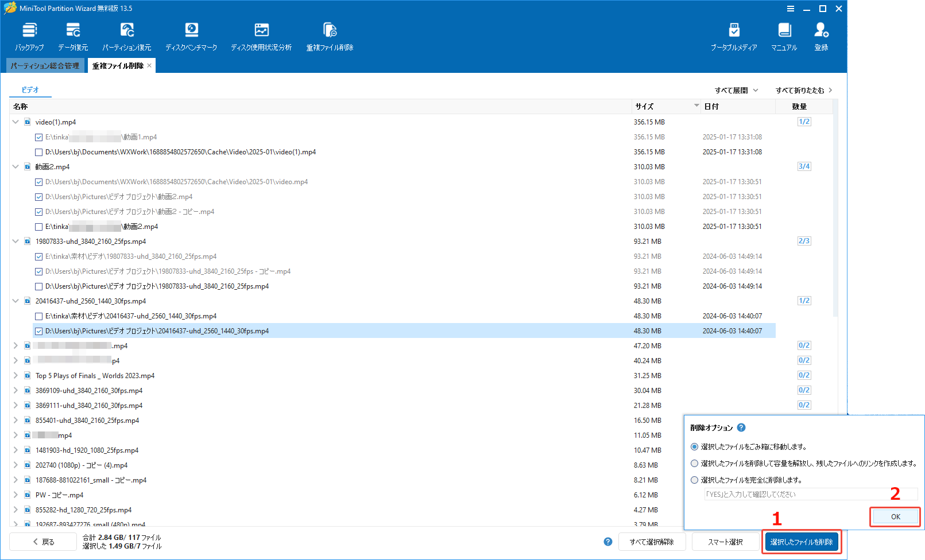Collapse the video(1).mp4 duplicate group

15,122
